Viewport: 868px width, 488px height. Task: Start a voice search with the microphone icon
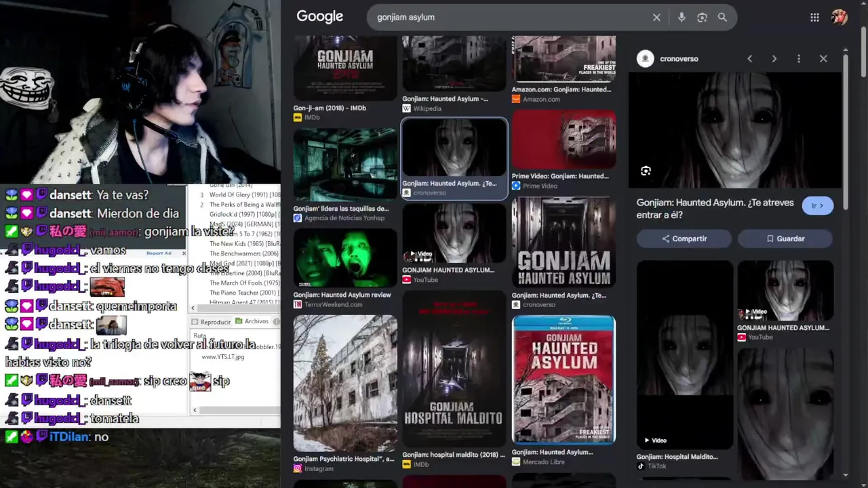682,18
